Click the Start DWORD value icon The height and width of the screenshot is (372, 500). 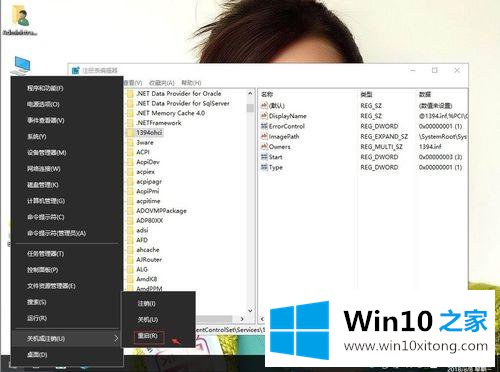point(264,157)
